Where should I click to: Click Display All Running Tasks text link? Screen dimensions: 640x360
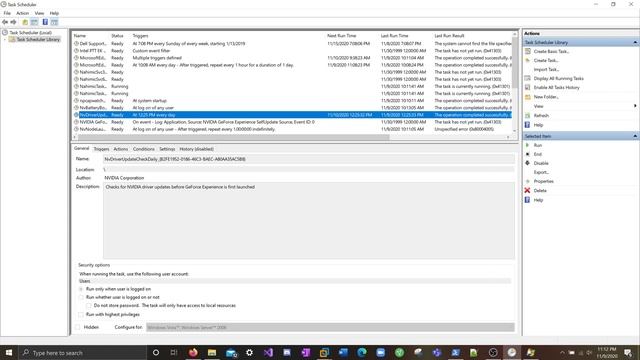pos(559,78)
